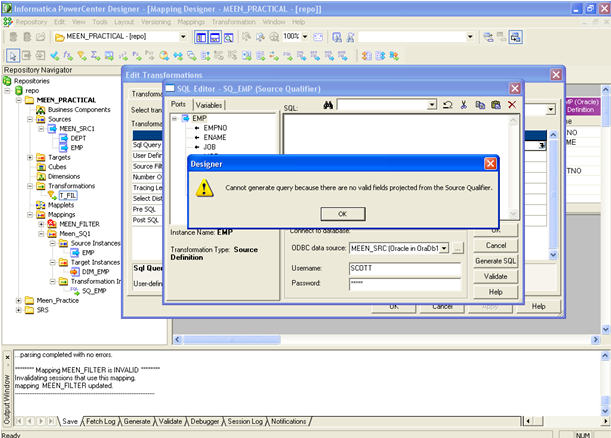The width and height of the screenshot is (611, 438).
Task: Click the find binoculars icon in SQL Editor
Action: coord(328,105)
